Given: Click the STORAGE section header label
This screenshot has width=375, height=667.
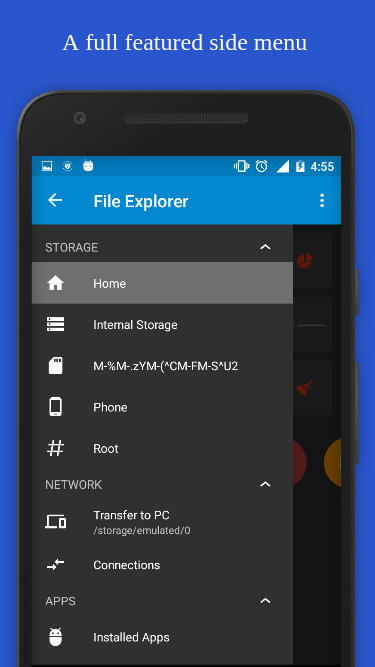Looking at the screenshot, I should pos(72,248).
